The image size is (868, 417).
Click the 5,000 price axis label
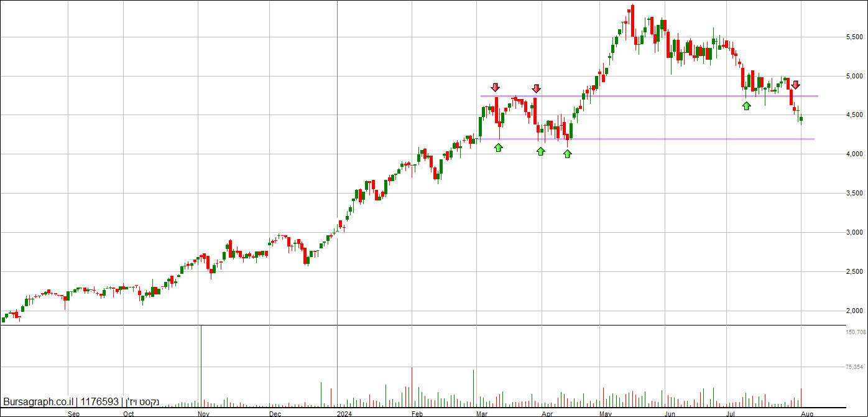(854, 77)
